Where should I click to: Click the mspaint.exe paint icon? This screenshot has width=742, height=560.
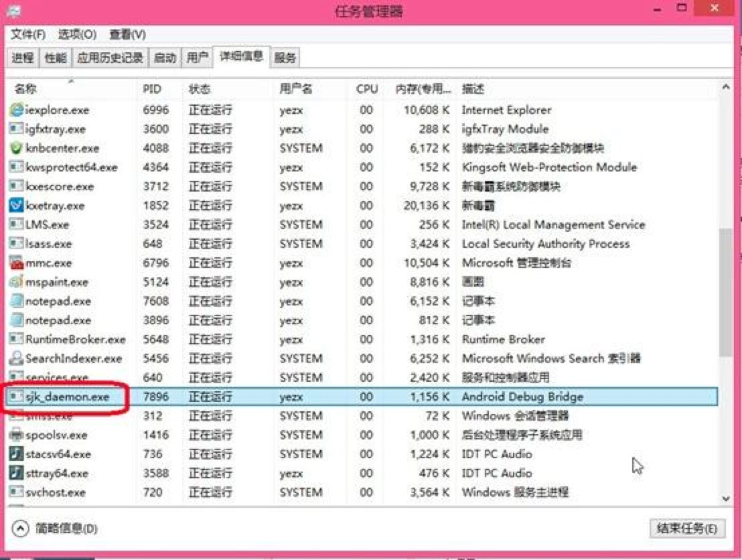pos(17,281)
